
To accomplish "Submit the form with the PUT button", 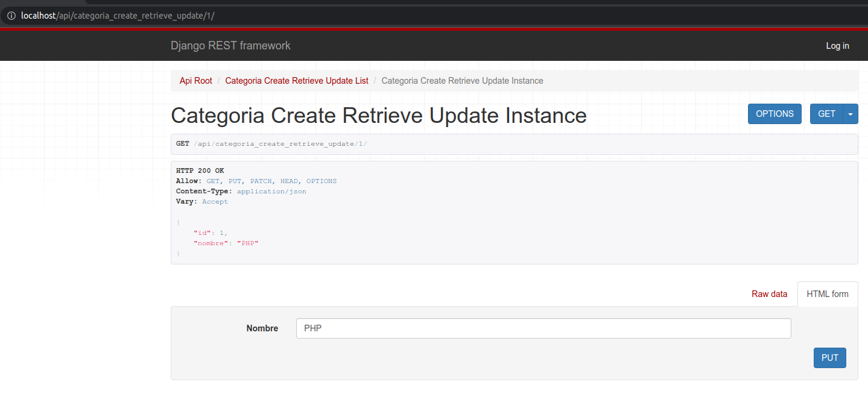I will tap(829, 358).
